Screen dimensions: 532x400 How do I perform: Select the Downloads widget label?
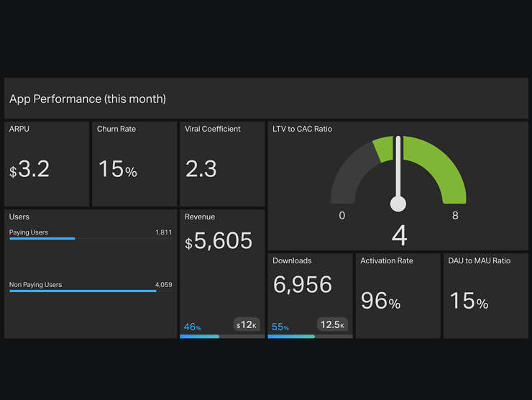[x=292, y=260]
